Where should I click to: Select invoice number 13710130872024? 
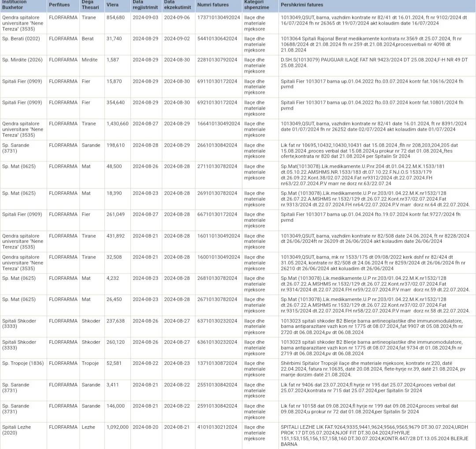217,364
